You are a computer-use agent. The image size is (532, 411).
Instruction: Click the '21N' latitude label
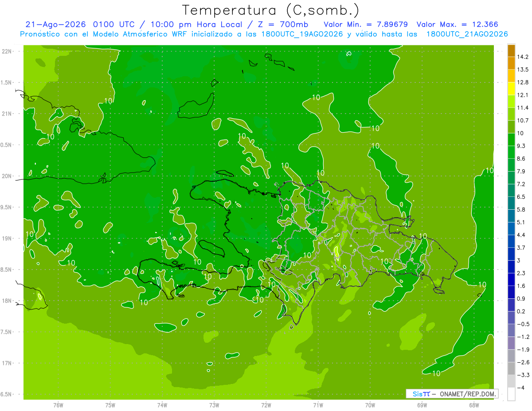(7, 114)
